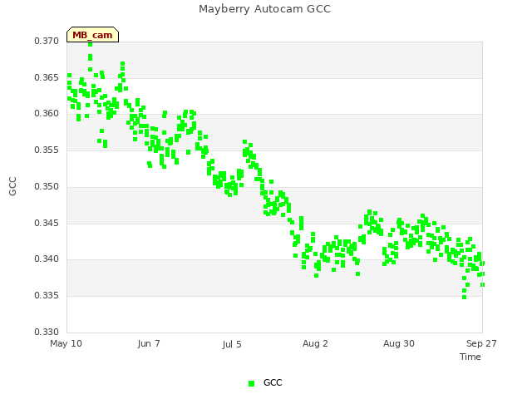532x399 pixels.
Task: Click the Time axis title
Action: coord(470,357)
